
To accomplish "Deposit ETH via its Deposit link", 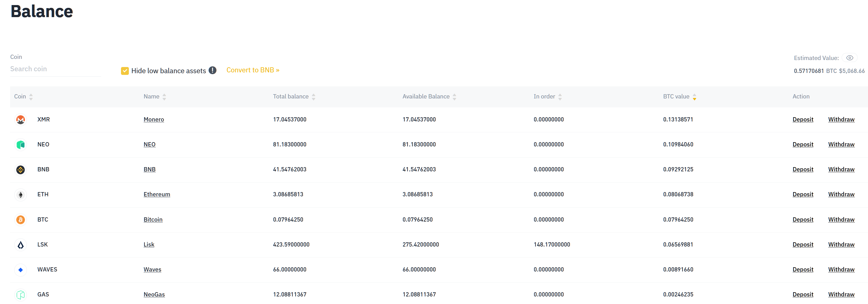I will pyautogui.click(x=803, y=194).
